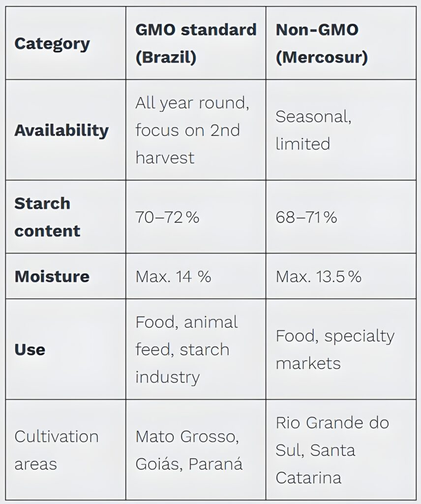421x504 pixels.
Task: Click the "Food, specialty markets" cell
Action: coord(335,349)
